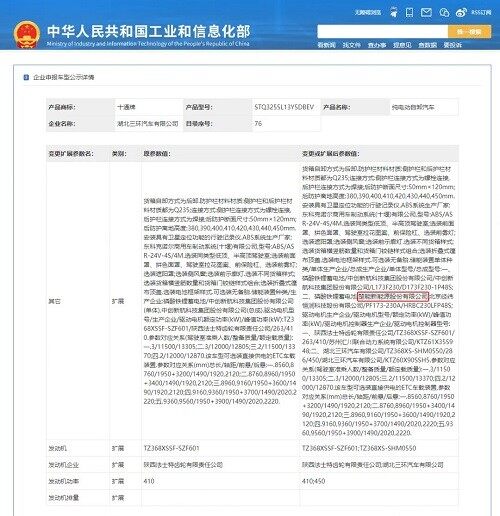
Task: Click the ministry title 中华人民共和国工业和信息化部
Action: coord(149,32)
